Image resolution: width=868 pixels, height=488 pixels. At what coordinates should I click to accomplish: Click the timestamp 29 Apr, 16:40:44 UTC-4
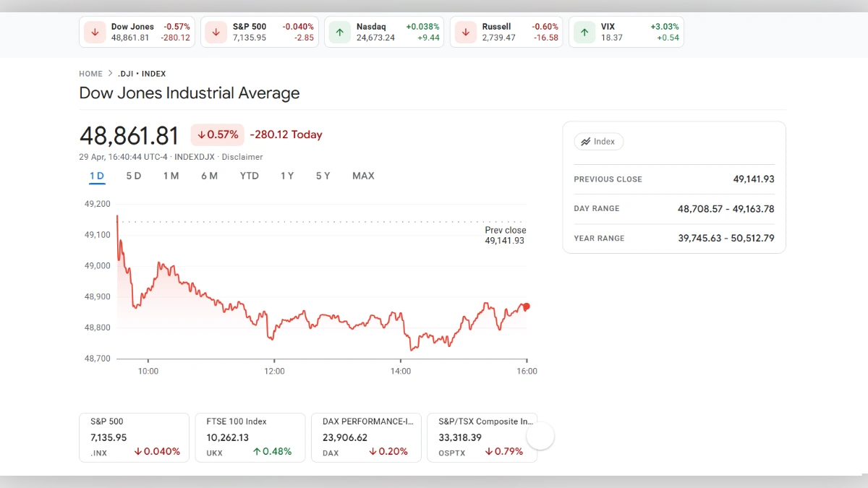[x=123, y=157]
